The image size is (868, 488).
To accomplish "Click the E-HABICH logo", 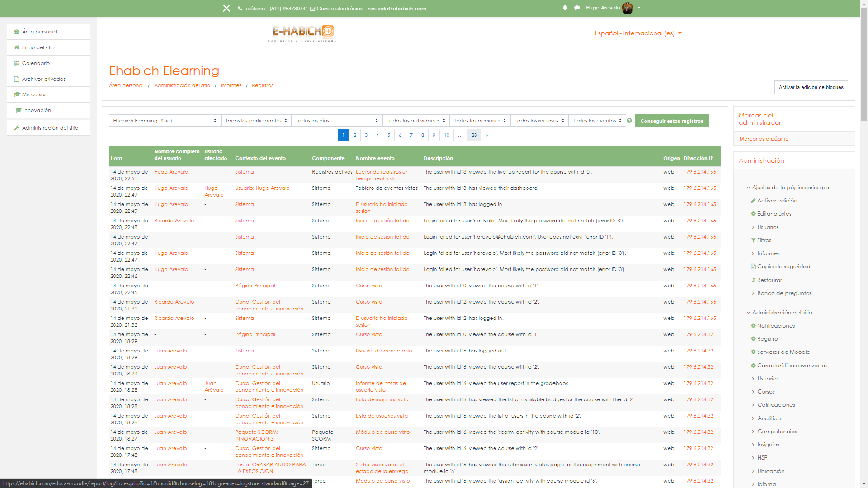I will tap(302, 33).
